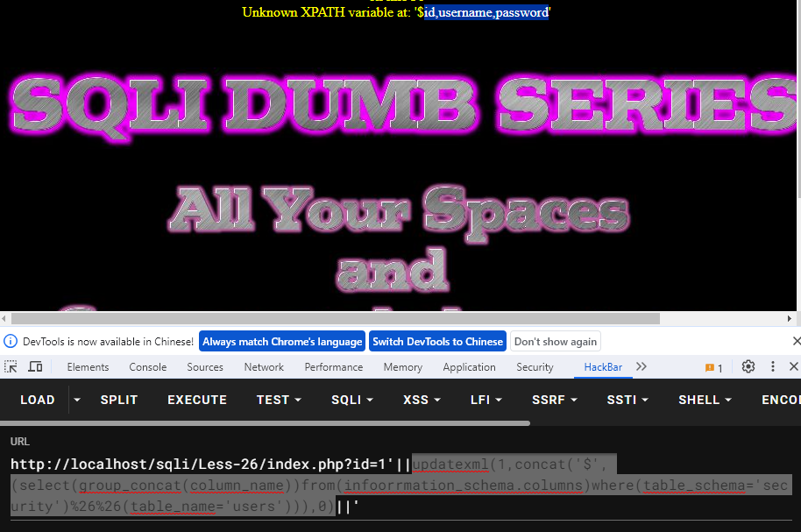Screen dimensions: 801x532
Task: Open DevTools settings gear
Action: [x=748, y=366]
